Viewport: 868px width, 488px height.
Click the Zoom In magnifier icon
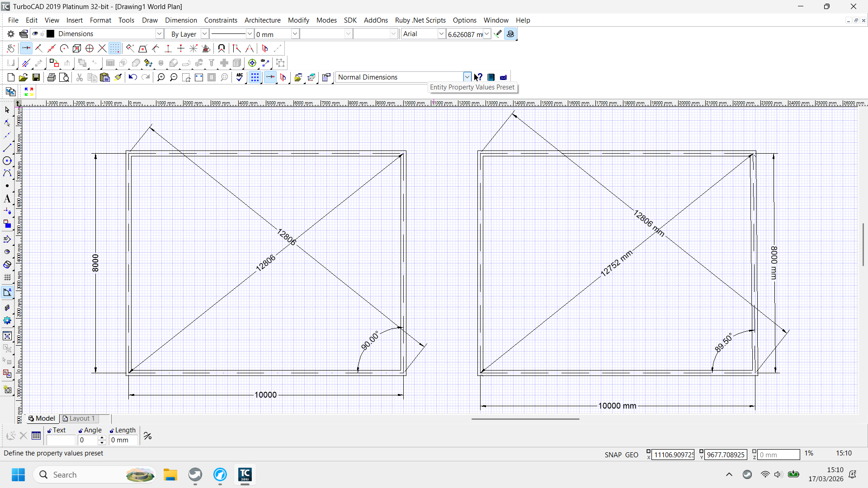[x=161, y=77]
